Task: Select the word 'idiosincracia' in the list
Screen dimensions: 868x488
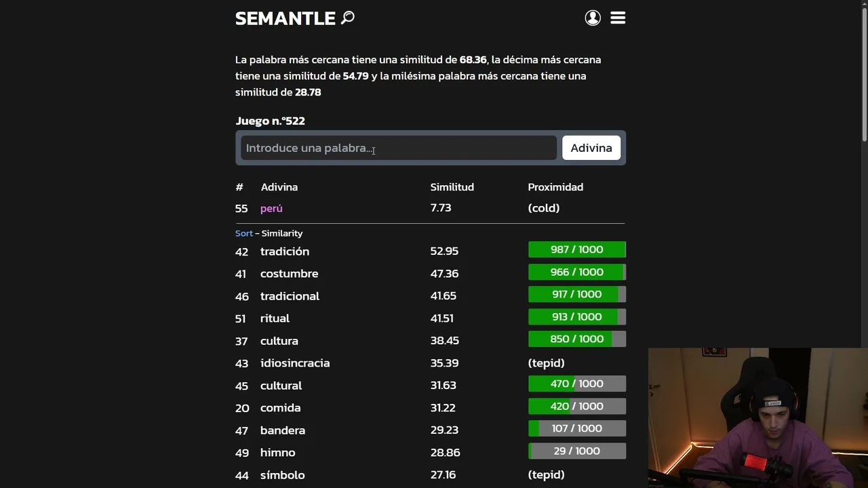Action: pyautogui.click(x=295, y=363)
